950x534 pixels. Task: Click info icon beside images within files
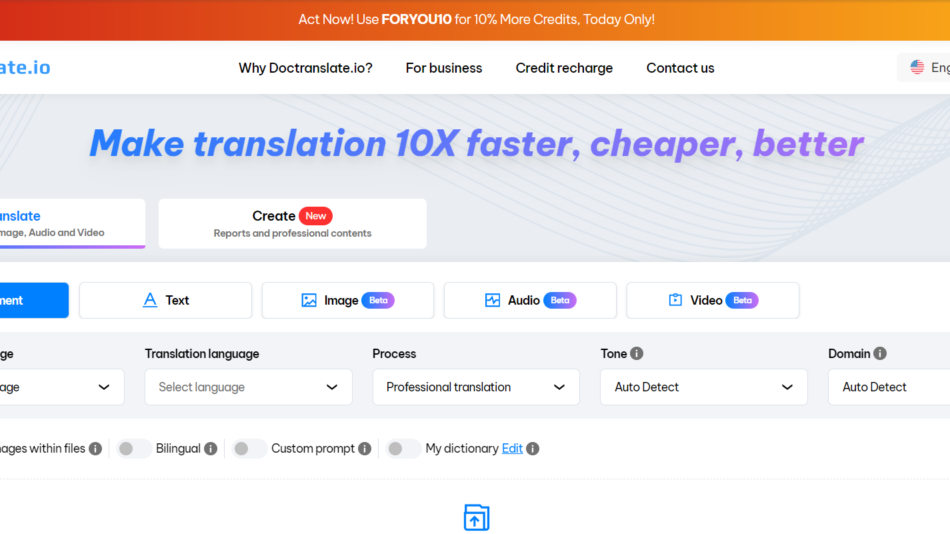(x=95, y=449)
